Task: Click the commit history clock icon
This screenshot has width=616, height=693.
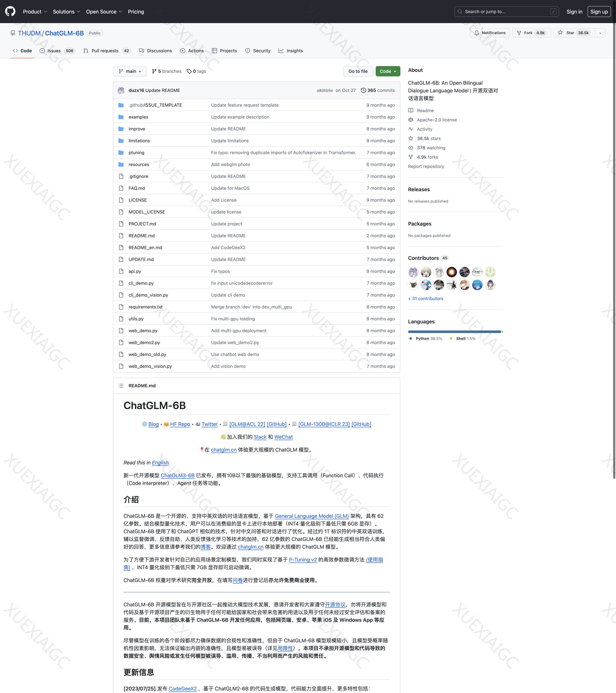Action: coord(363,90)
